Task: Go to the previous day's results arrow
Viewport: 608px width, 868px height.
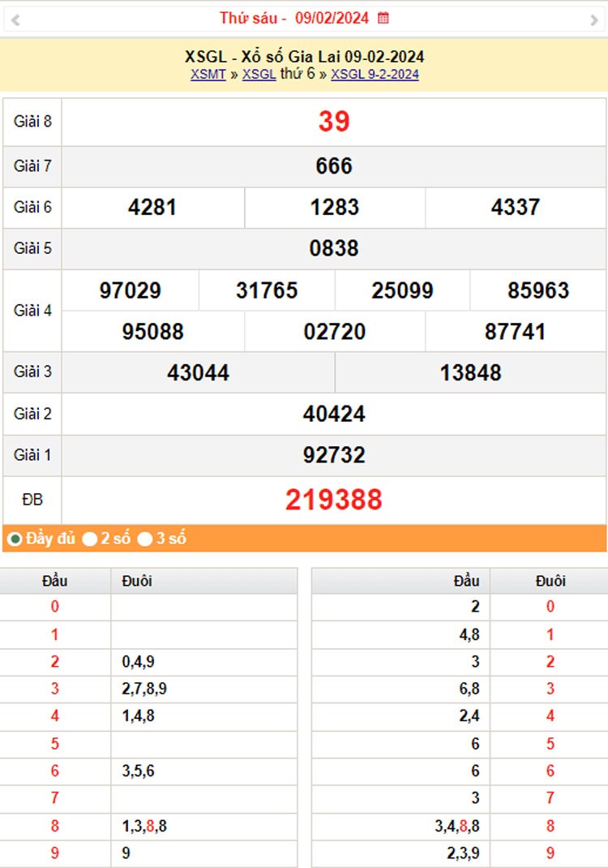Action: (x=15, y=20)
